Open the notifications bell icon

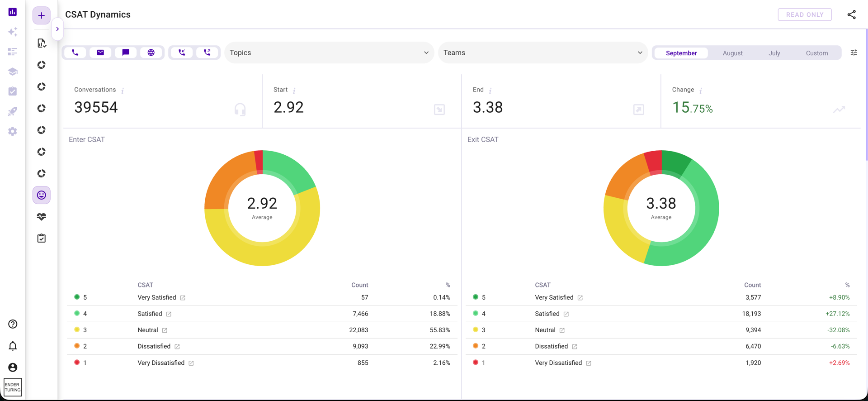[13, 346]
